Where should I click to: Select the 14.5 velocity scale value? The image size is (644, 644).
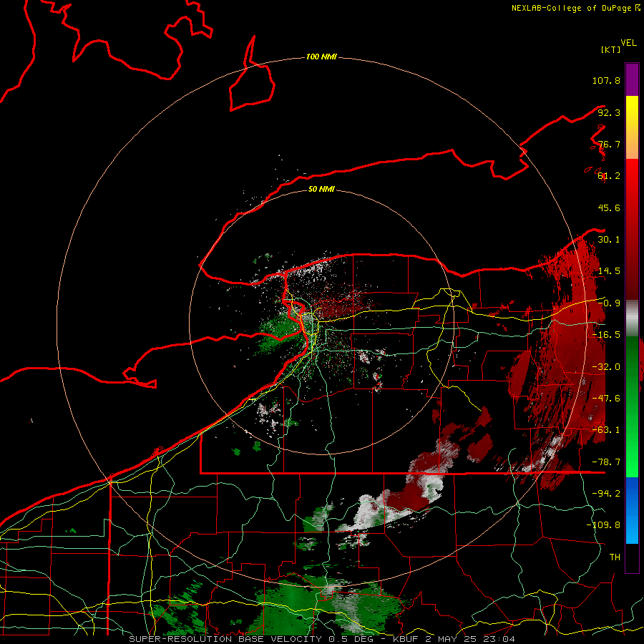(609, 271)
